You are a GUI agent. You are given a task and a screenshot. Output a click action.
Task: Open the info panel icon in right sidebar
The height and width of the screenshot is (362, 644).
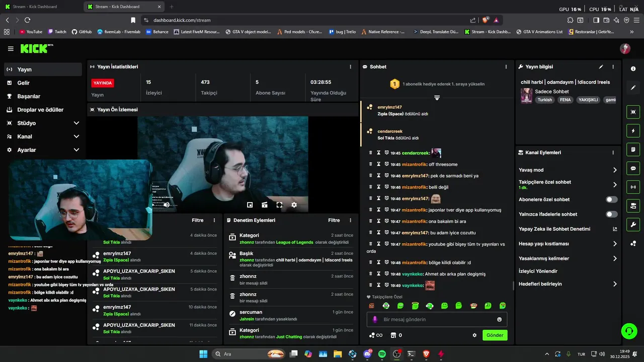(x=633, y=68)
